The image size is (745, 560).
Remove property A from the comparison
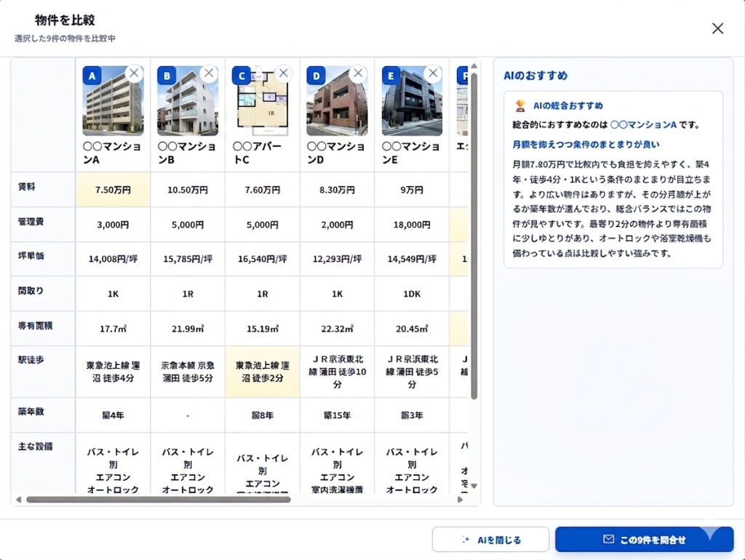tap(134, 73)
